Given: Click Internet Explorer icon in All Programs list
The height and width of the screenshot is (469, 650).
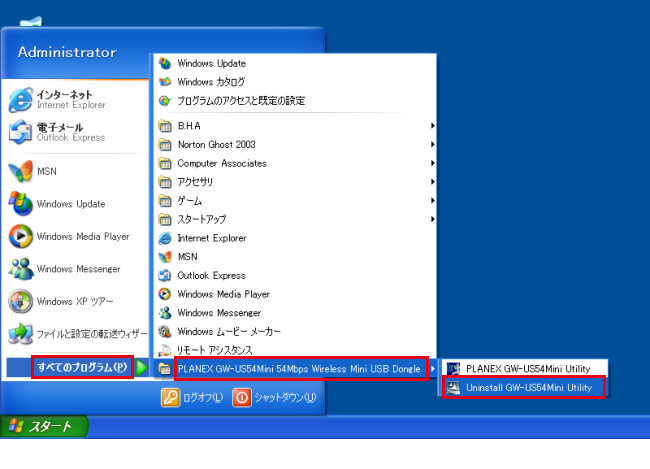Looking at the screenshot, I should pyautogui.click(x=165, y=238).
